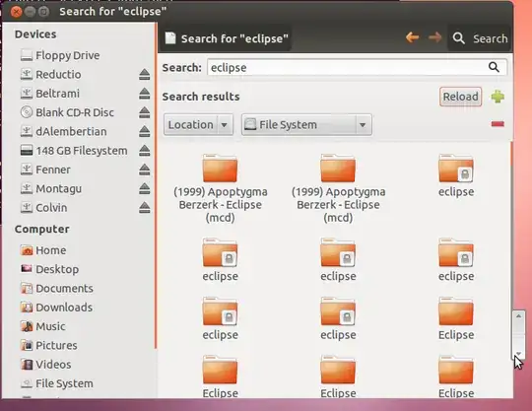The image size is (532, 411).
Task: Add search criterion with green plus
Action: (x=498, y=97)
